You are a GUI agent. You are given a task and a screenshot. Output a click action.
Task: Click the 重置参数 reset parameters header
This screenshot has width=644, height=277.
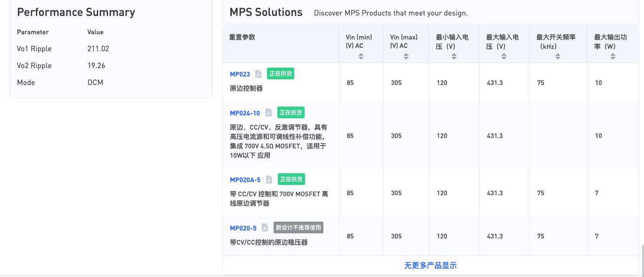point(242,37)
